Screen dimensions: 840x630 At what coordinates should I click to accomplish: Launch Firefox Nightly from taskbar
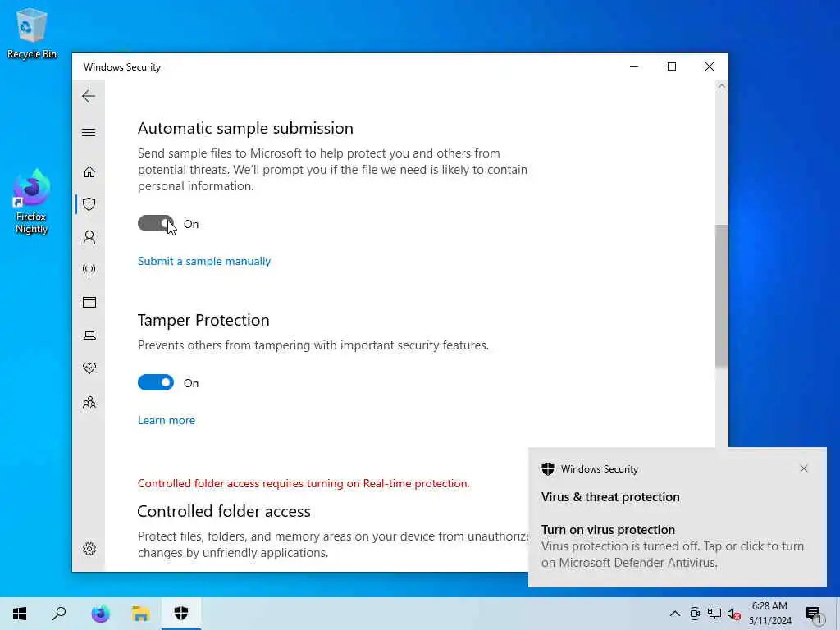click(x=100, y=614)
